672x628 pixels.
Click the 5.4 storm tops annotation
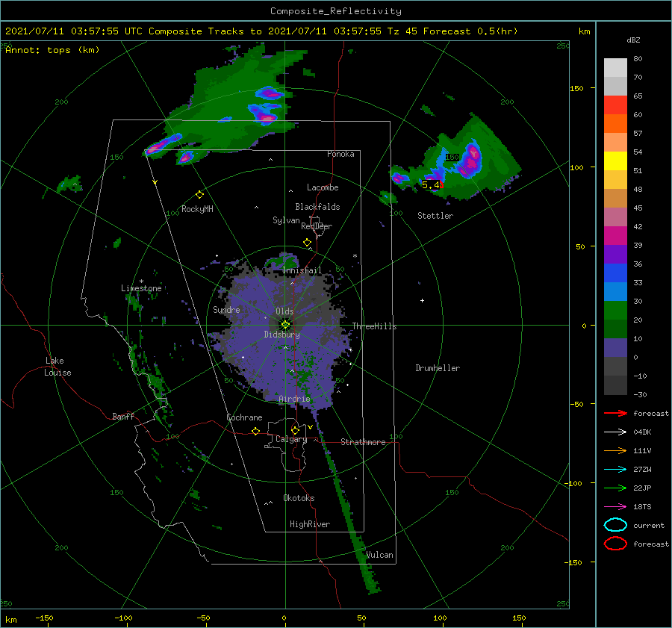(431, 184)
